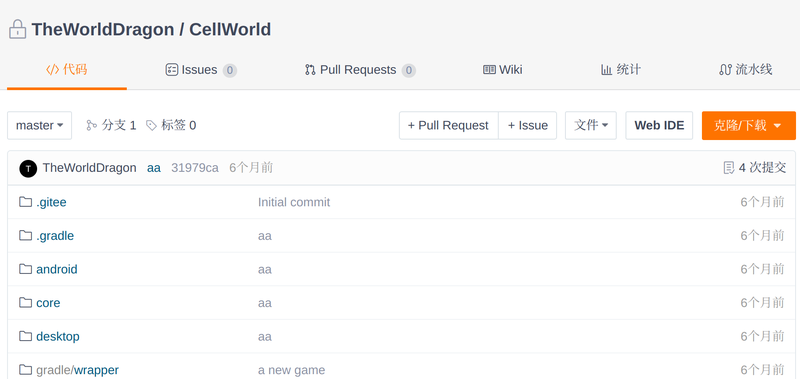Switch to the Issues tab
This screenshot has height=379, width=800.
coord(201,70)
